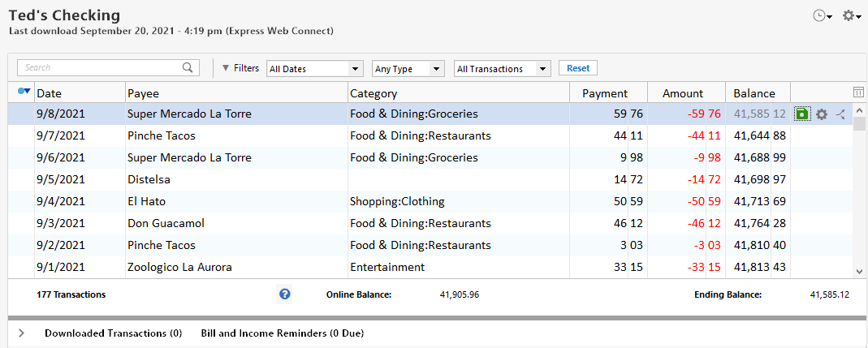Switch to Bill and Income Reminders tab
Viewport: 868px width, 348px height.
point(282,333)
